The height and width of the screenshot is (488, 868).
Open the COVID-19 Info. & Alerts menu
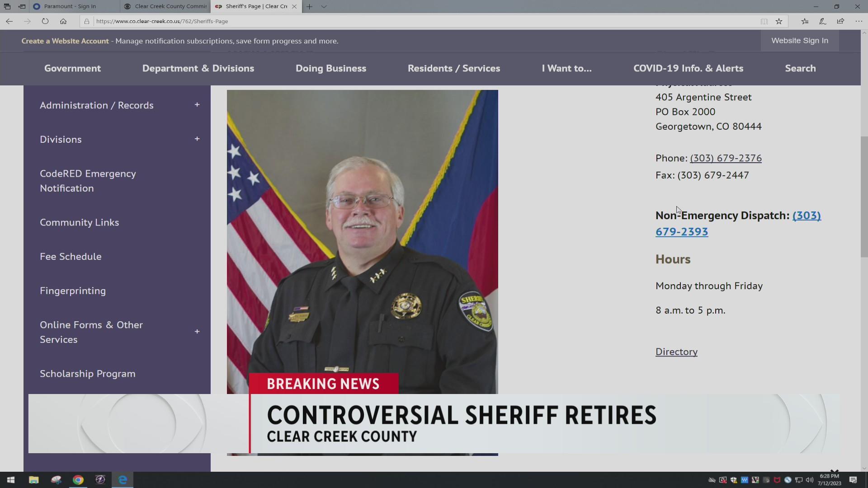(688, 68)
